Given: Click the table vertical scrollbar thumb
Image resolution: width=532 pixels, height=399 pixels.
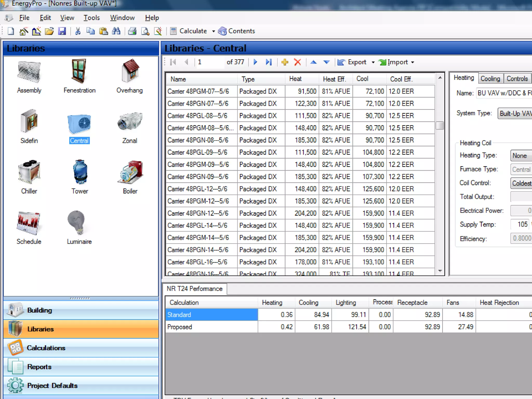Looking at the screenshot, I should (440, 125).
